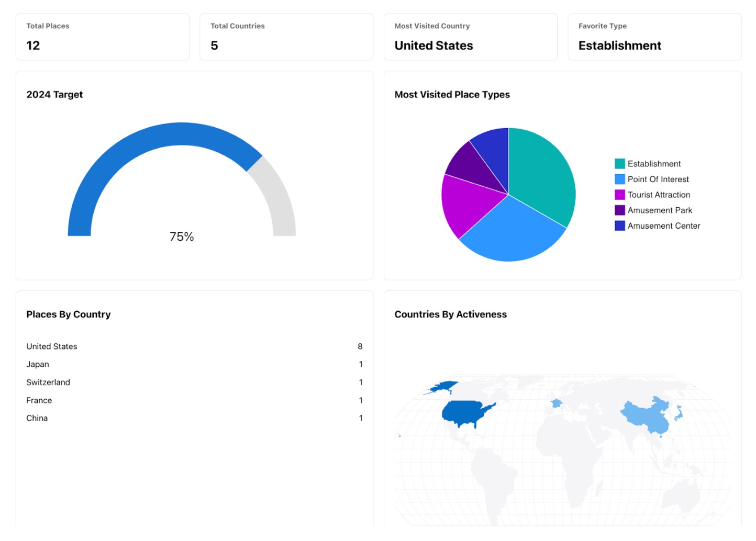The image size is (756, 541).
Task: Click the United States on the world map
Action: tap(463, 412)
